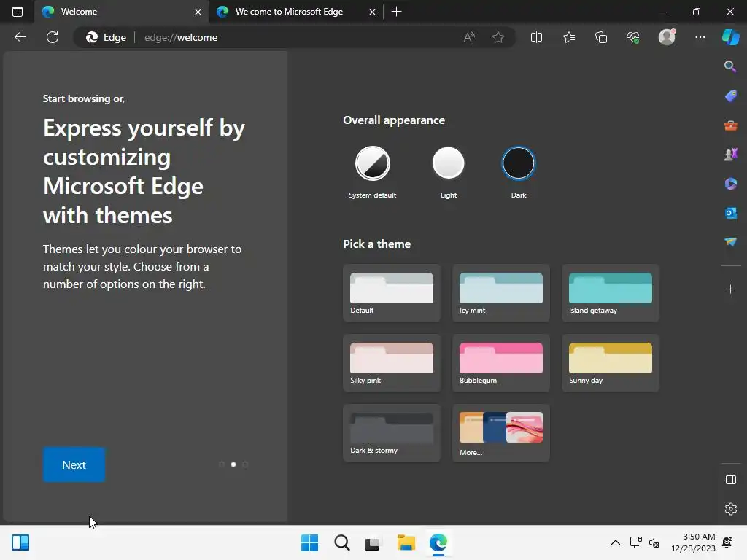The width and height of the screenshot is (747, 560).
Task: Open the Split screen icon
Action: point(536,37)
